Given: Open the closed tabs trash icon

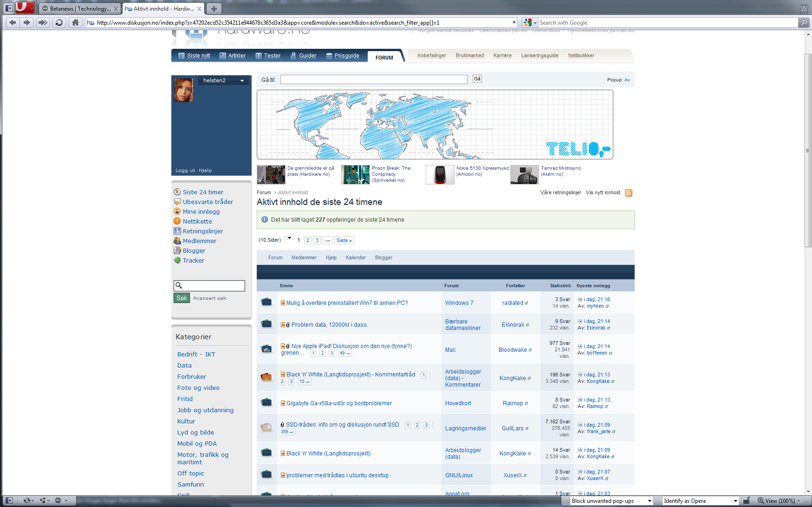Looking at the screenshot, I should click(804, 8).
